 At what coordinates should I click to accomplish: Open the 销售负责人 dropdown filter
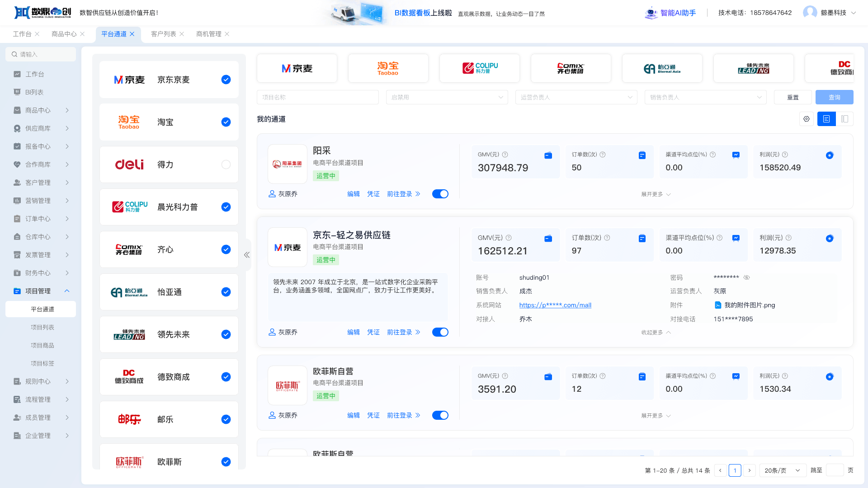pyautogui.click(x=705, y=97)
